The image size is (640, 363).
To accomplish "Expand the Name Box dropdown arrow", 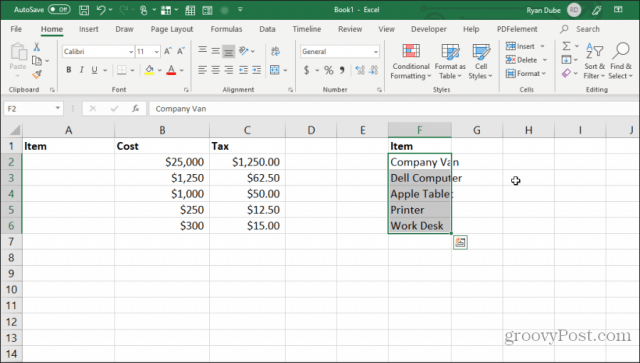I will (58, 108).
